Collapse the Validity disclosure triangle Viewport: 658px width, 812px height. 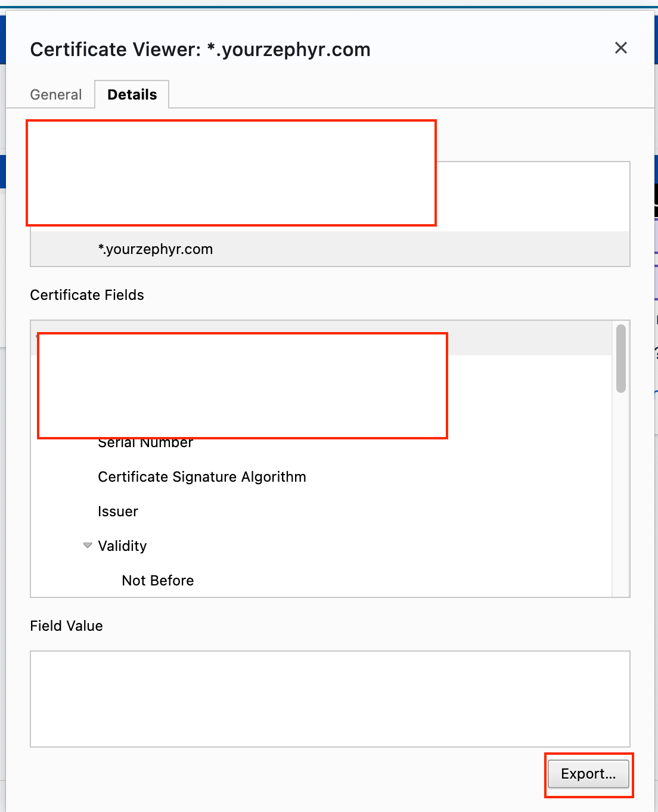click(88, 546)
